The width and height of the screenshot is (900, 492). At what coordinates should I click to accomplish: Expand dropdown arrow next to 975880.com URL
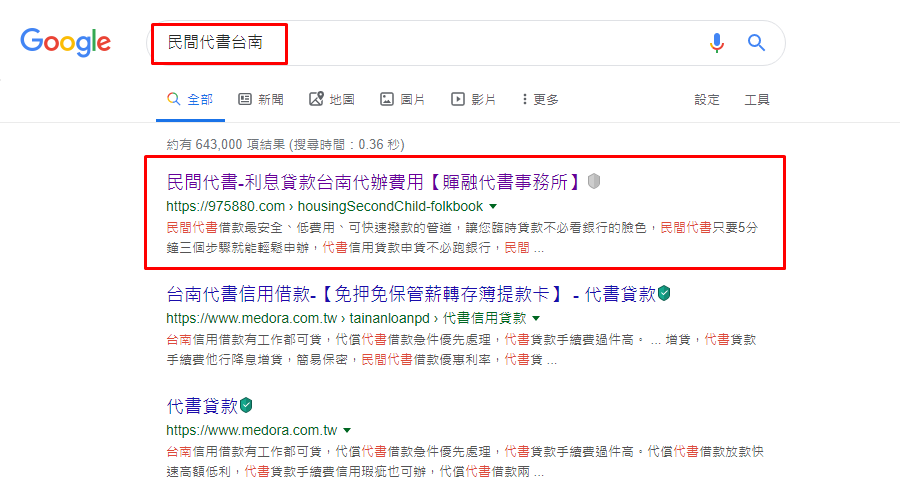(x=493, y=206)
